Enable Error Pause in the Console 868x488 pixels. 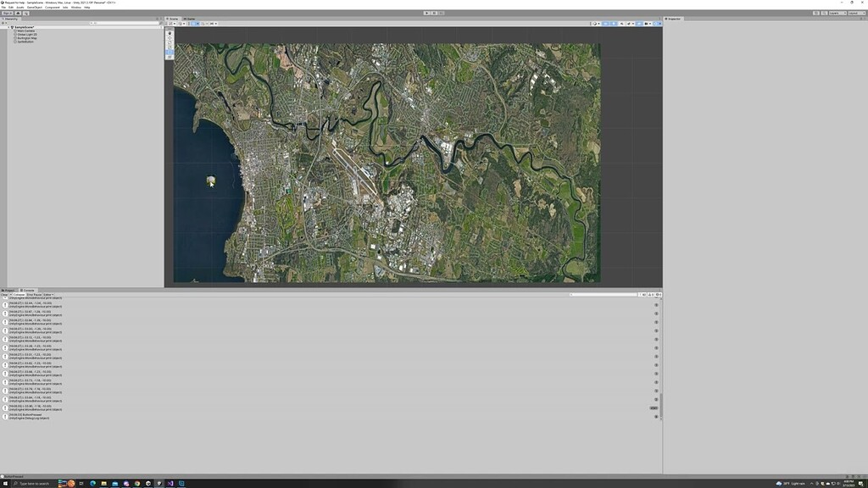(x=34, y=294)
